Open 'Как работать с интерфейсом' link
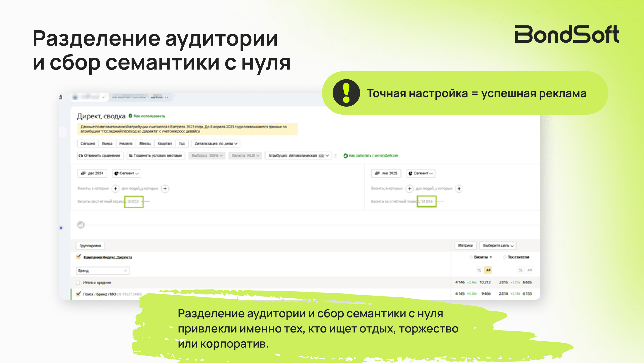This screenshot has height=363, width=644. tap(373, 156)
